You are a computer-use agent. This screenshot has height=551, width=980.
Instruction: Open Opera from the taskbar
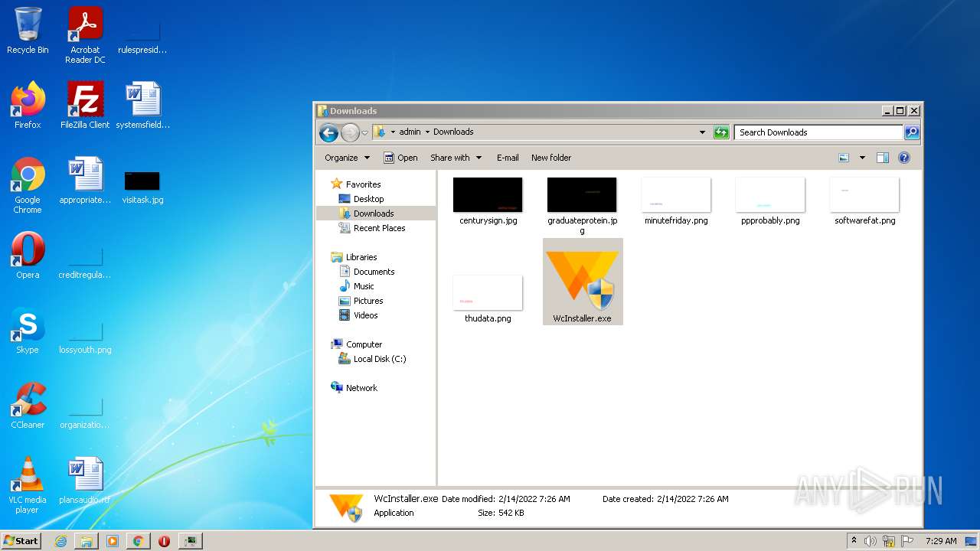[x=164, y=541]
